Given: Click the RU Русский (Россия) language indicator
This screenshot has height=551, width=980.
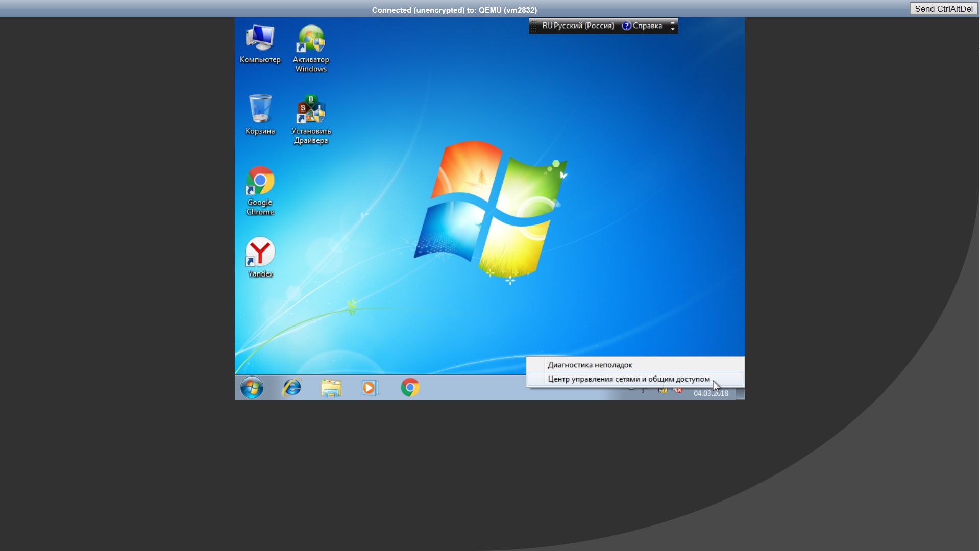Looking at the screenshot, I should (x=578, y=26).
